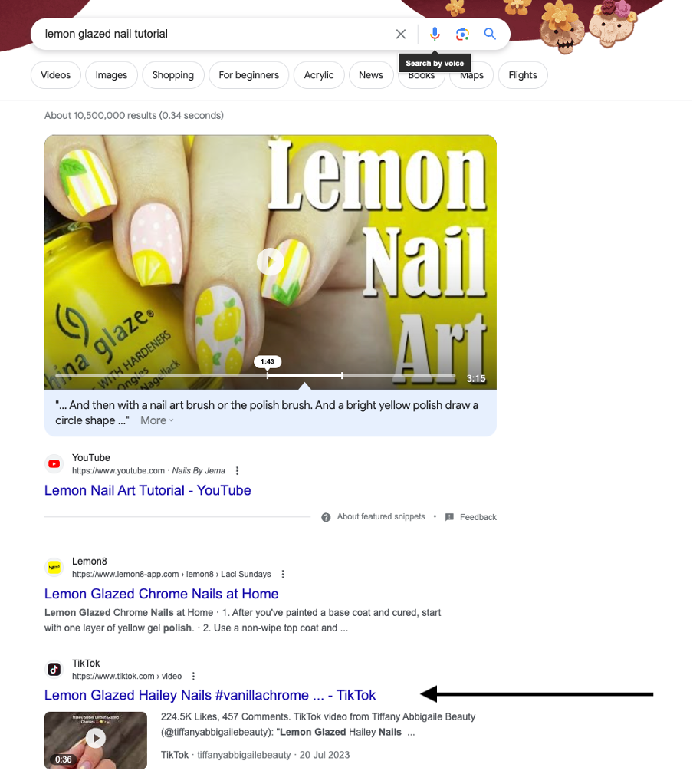Seek along the featured video progress bar
This screenshot has height=784, width=693.
[255, 375]
